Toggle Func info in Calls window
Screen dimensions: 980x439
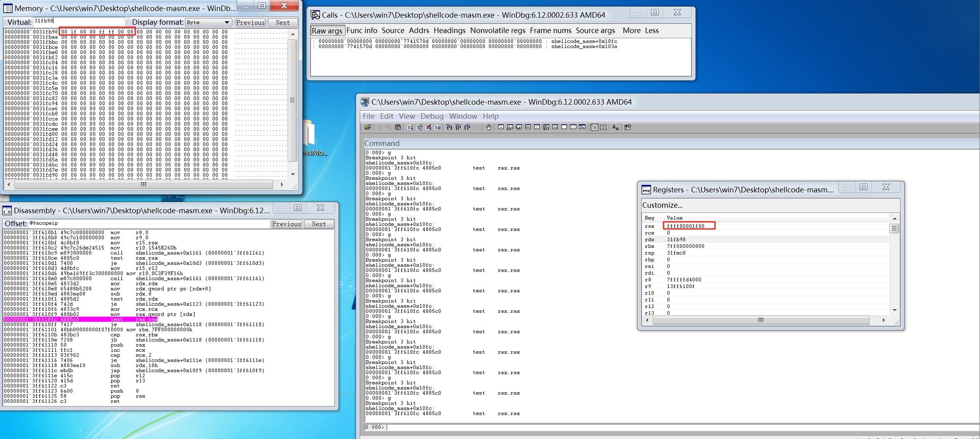coord(362,31)
